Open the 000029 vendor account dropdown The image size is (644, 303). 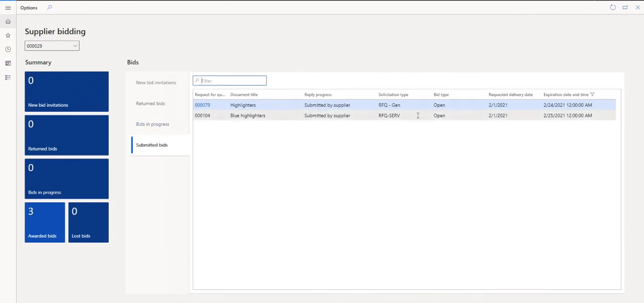pos(52,46)
